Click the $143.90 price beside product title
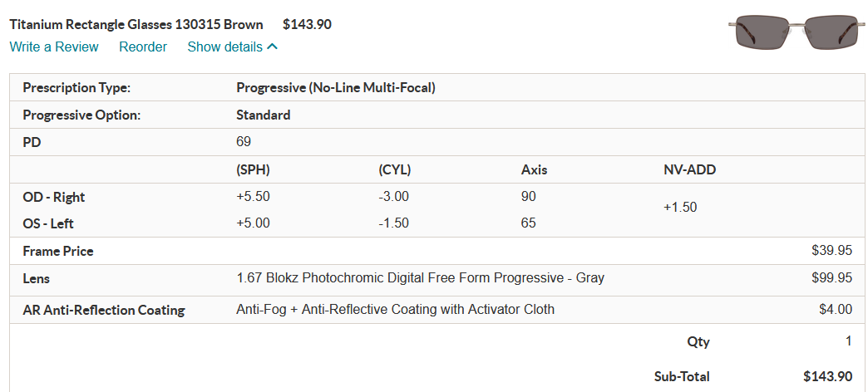Screen dimensions: 868x392 307,24
